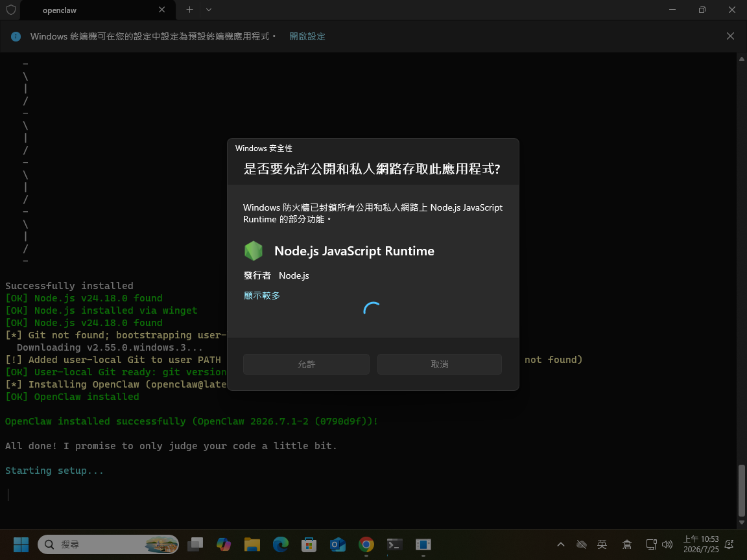This screenshot has width=747, height=560.
Task: Open the new tab profile dropdown
Action: click(x=209, y=10)
